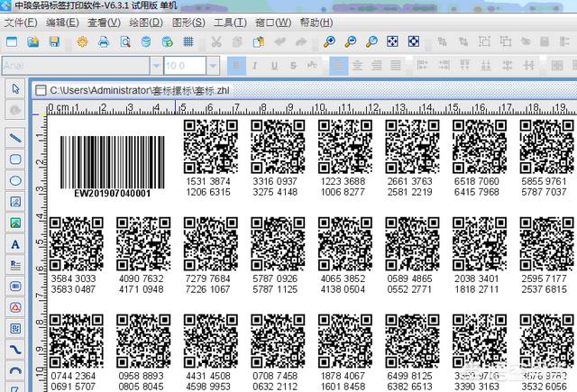Select the 套标.zhl document title tab
This screenshot has height=392, width=577.
click(140, 90)
